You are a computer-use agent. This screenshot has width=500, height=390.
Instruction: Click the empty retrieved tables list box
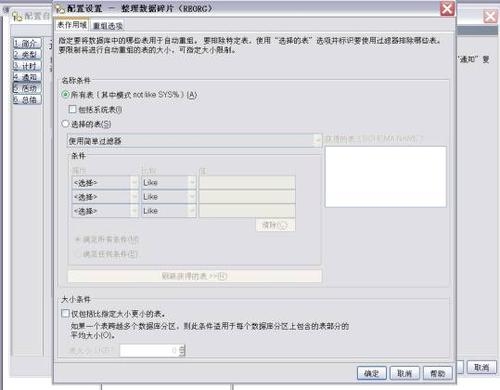click(x=386, y=177)
